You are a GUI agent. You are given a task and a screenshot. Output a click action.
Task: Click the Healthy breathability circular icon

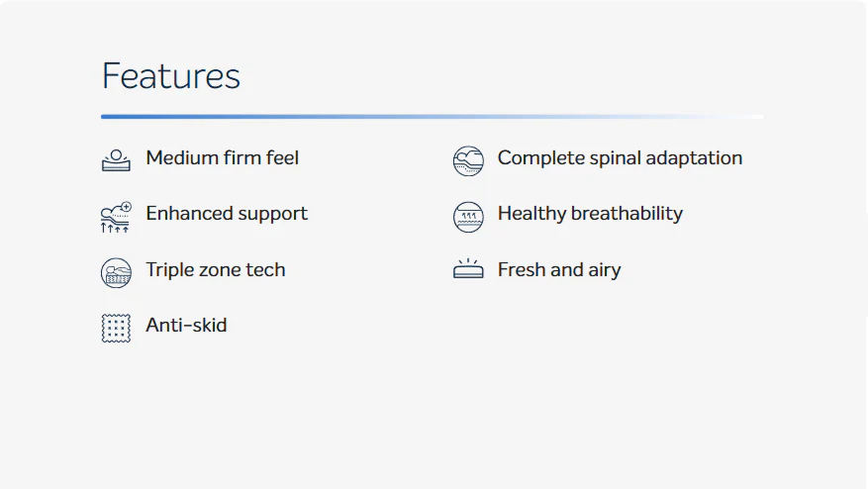[x=468, y=217]
